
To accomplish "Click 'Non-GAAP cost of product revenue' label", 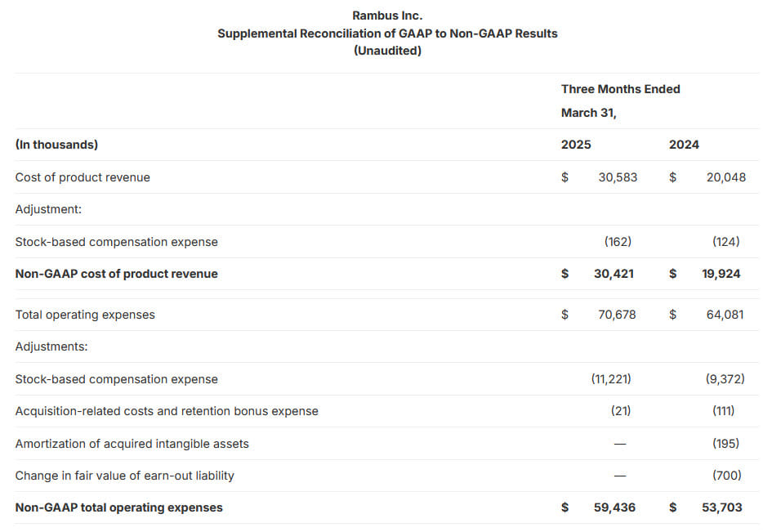I will pyautogui.click(x=116, y=274).
